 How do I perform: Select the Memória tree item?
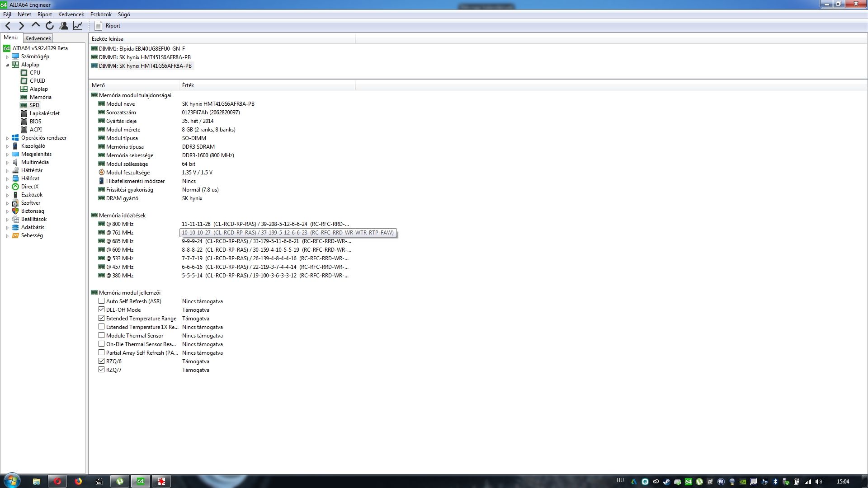[40, 97]
